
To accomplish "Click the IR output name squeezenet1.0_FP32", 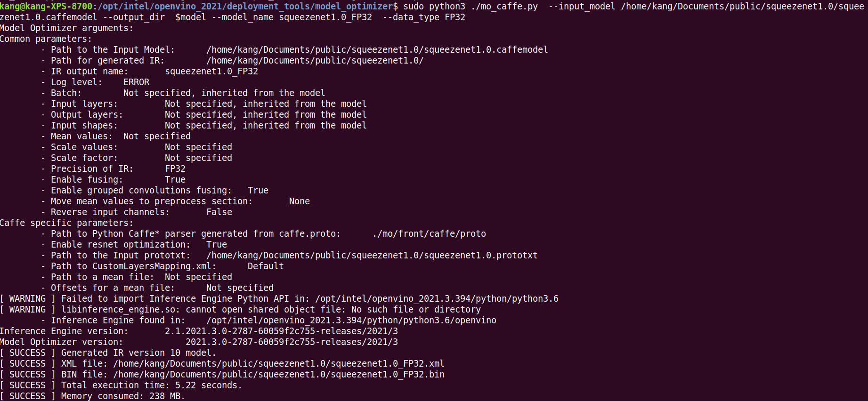I will (211, 71).
